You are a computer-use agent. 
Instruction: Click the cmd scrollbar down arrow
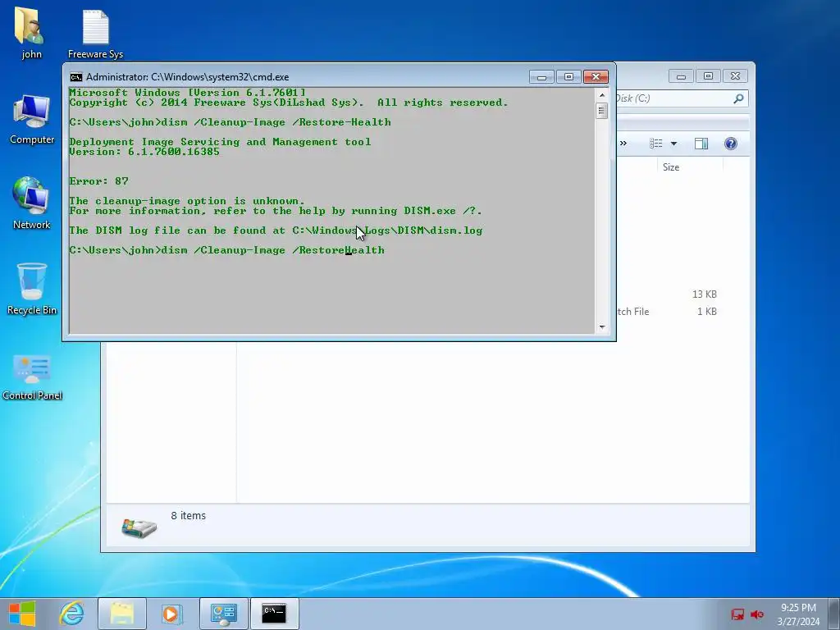tap(602, 326)
